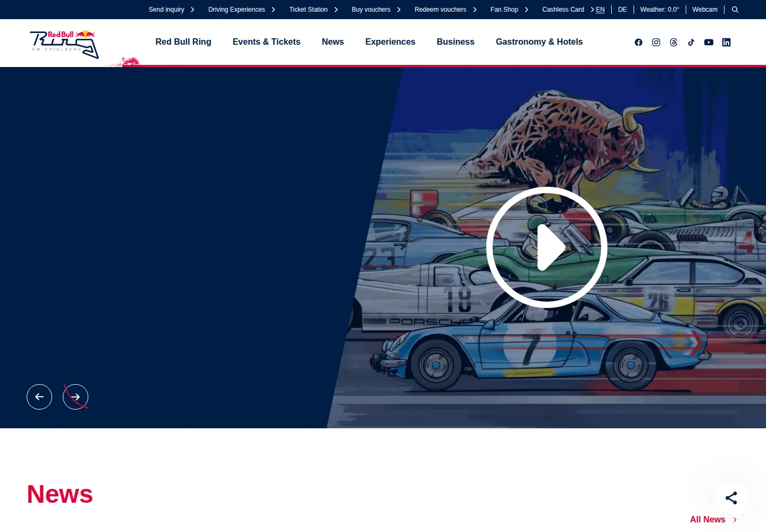Select the EN language option
Screen dimensions: 766x532
point(601,10)
